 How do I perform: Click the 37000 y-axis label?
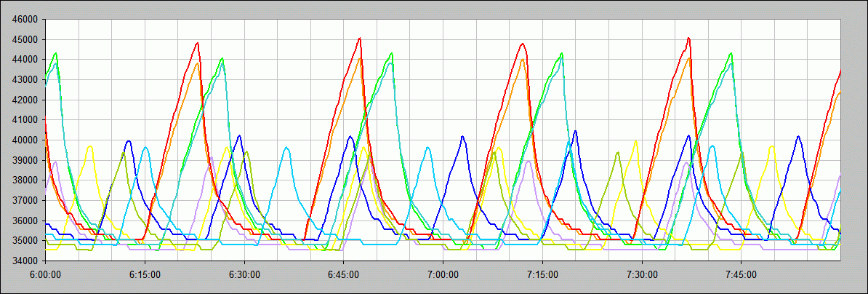24,200
